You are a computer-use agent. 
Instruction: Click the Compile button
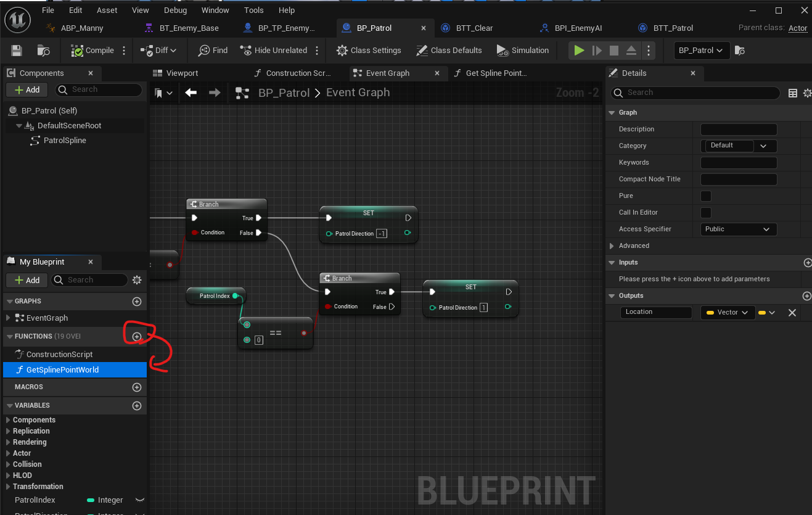pos(92,51)
